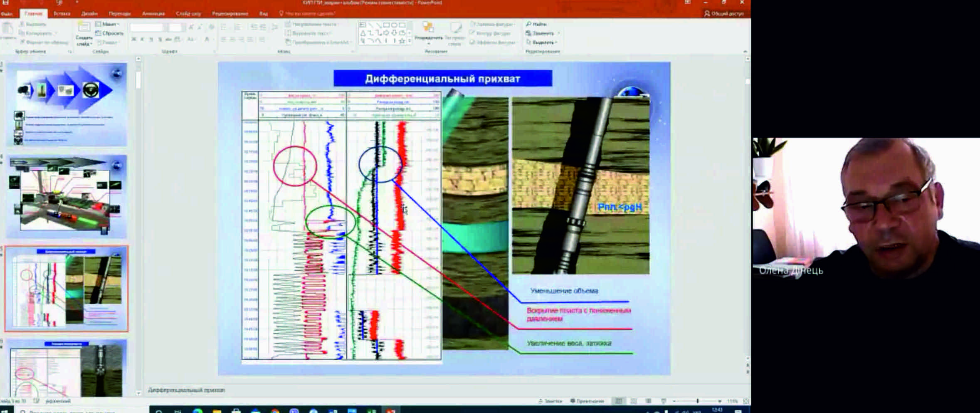Screen dimensions: 980x413
Task: Open the Раздел section dropdown
Action: [108, 42]
